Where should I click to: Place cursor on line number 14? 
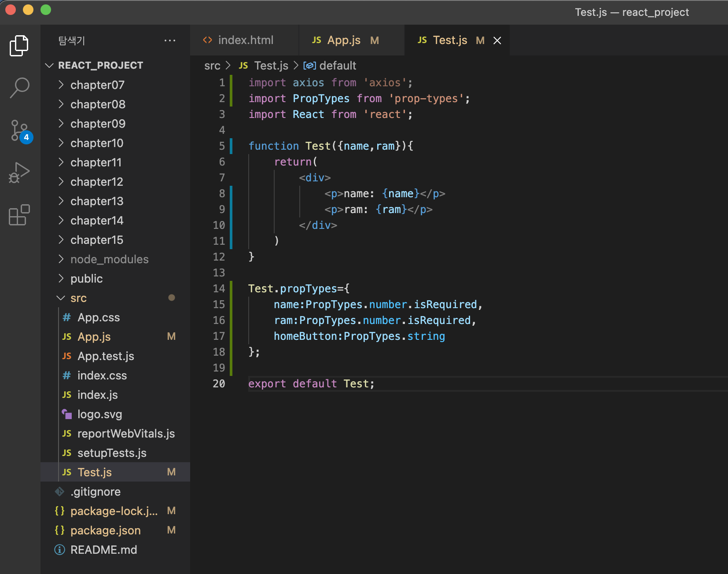219,289
